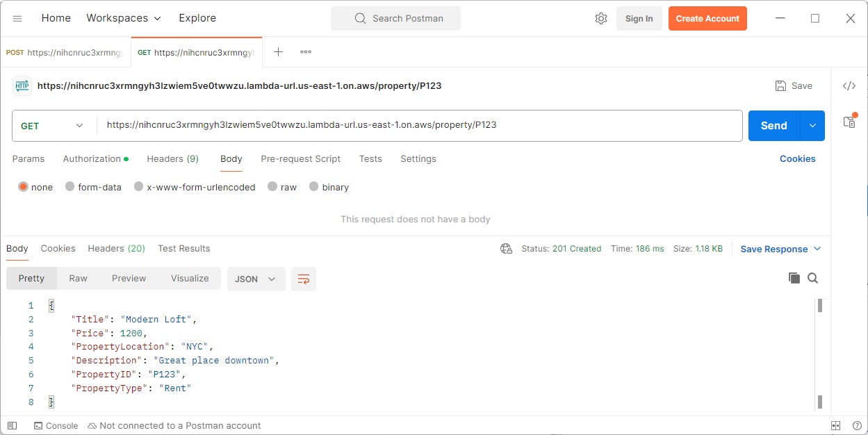Screen dimensions: 868x435
Task: Open the GET method dropdown
Action: [52, 126]
